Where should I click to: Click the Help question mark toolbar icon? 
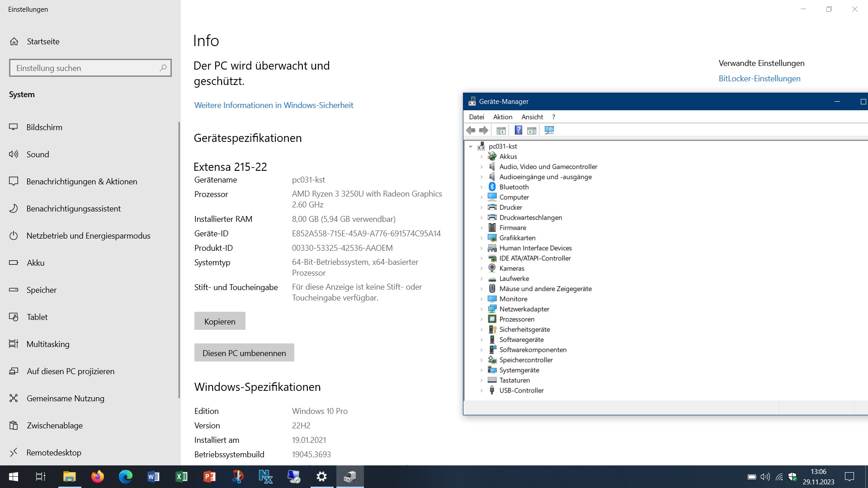click(519, 131)
